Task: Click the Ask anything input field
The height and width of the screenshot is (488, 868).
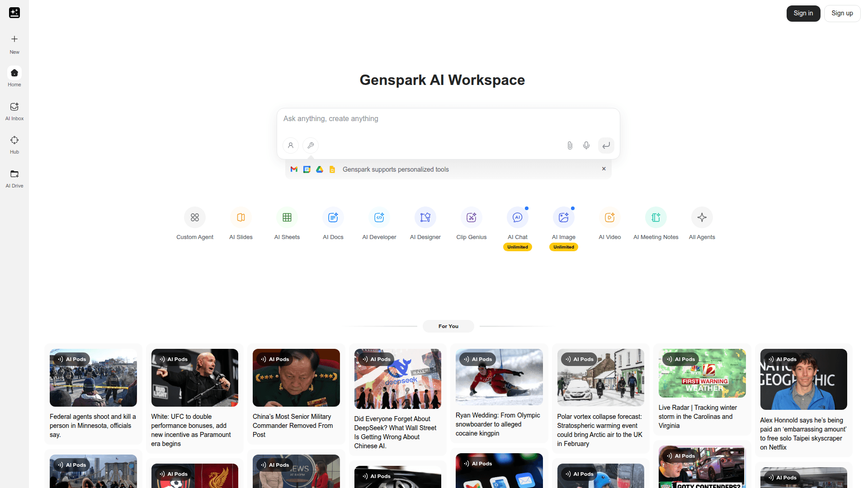Action: (x=448, y=118)
